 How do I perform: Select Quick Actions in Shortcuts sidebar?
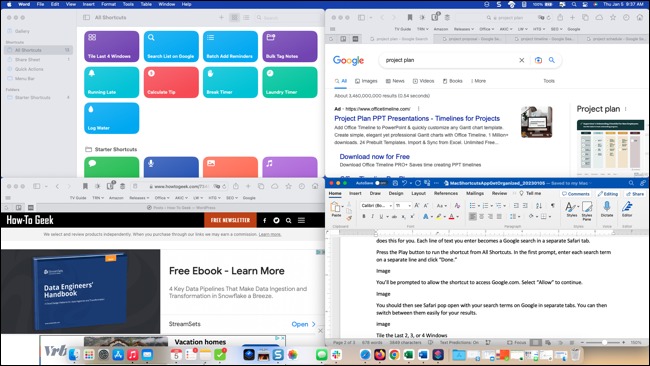[29, 69]
